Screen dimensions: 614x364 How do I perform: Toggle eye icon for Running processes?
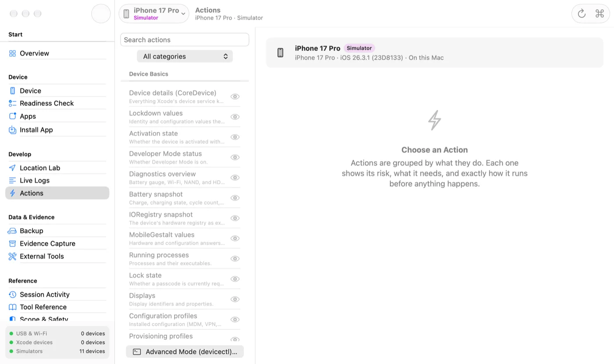(x=235, y=259)
